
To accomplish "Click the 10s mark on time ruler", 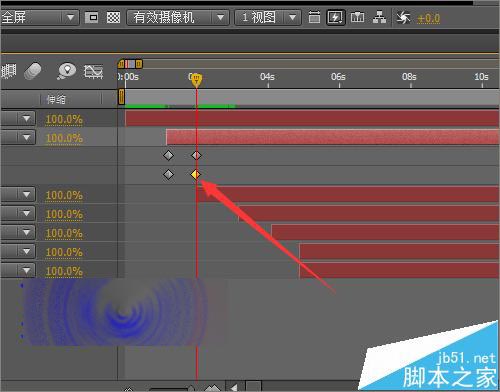I will [481, 77].
